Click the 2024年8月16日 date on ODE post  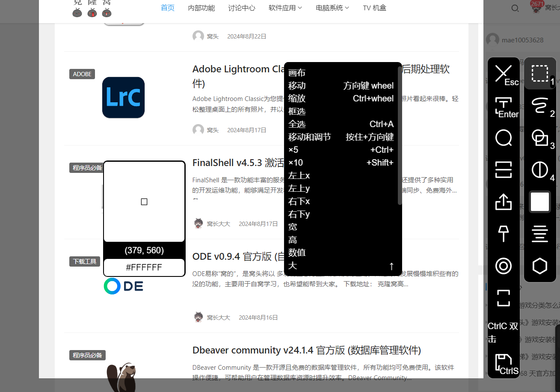point(258,318)
